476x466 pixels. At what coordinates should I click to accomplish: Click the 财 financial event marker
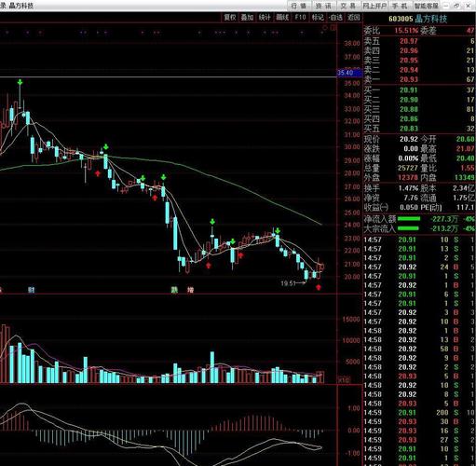click(31, 290)
